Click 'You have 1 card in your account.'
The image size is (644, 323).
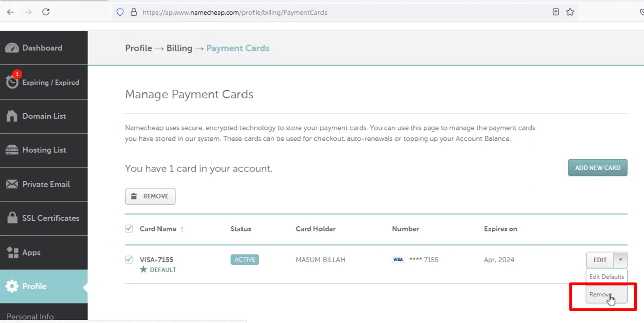(199, 168)
